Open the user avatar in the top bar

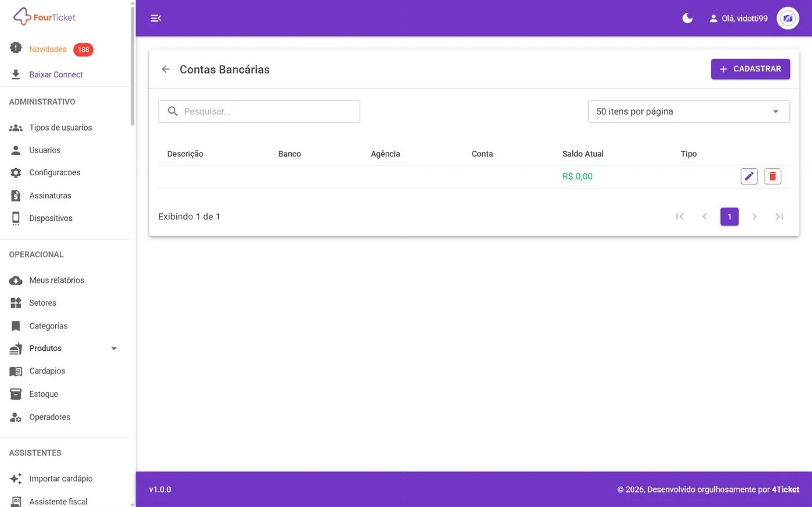click(x=788, y=18)
